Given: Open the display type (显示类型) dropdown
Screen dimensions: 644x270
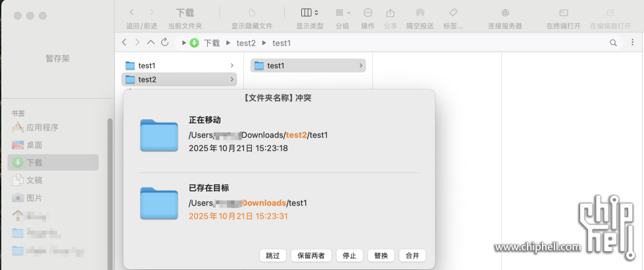Looking at the screenshot, I should click(x=309, y=13).
